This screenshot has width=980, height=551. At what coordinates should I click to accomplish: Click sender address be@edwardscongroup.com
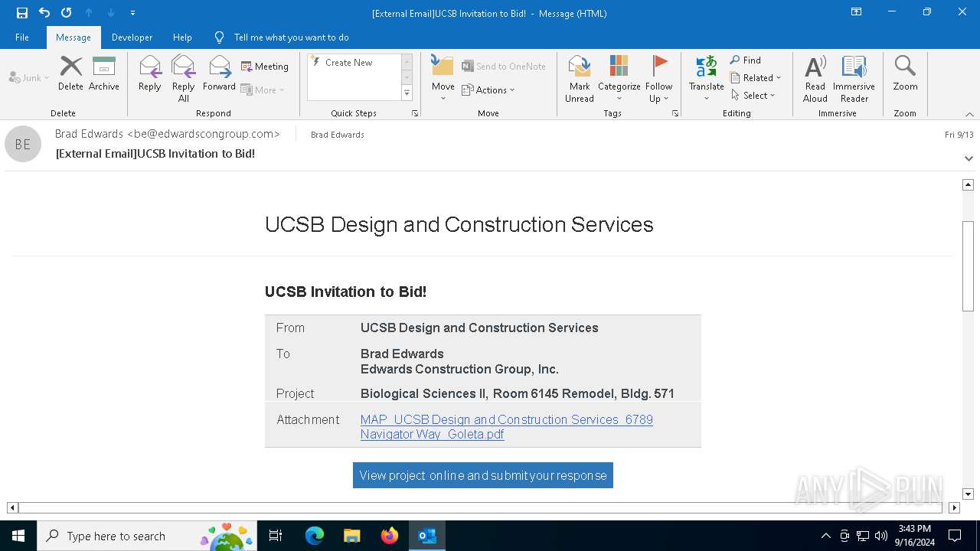coord(204,134)
